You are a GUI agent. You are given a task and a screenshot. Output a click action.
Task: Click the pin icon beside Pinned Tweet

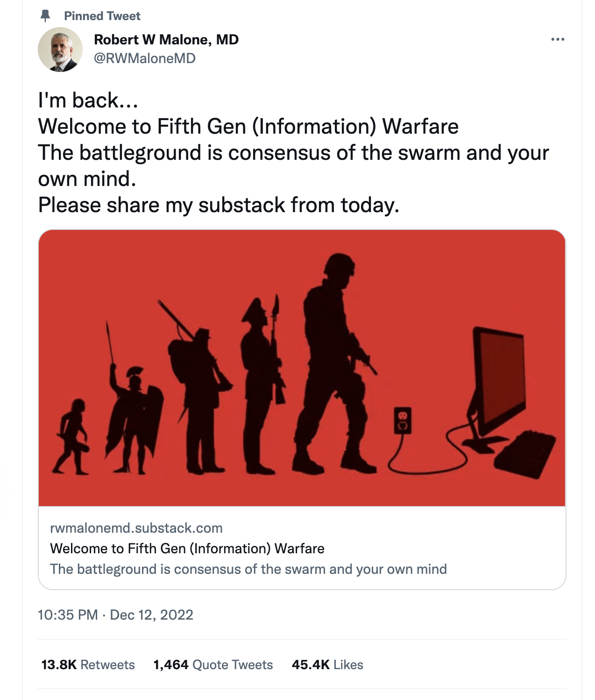tap(45, 16)
